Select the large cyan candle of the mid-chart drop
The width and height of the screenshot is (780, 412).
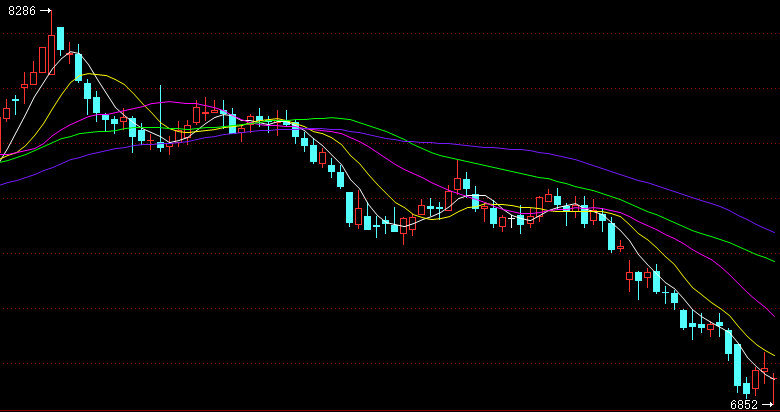[349, 207]
